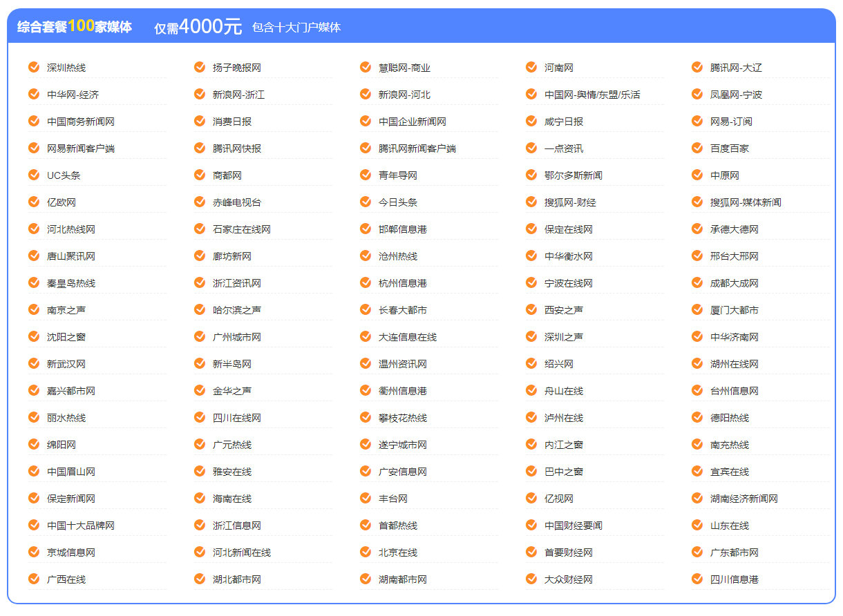Viewport: 843px width, 616px height.
Task: Click the check icon beside UC头条
Action: pos(33,175)
